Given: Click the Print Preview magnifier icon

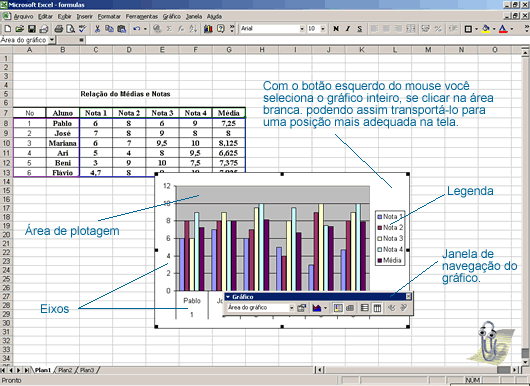Looking at the screenshot, I should (x=70, y=29).
